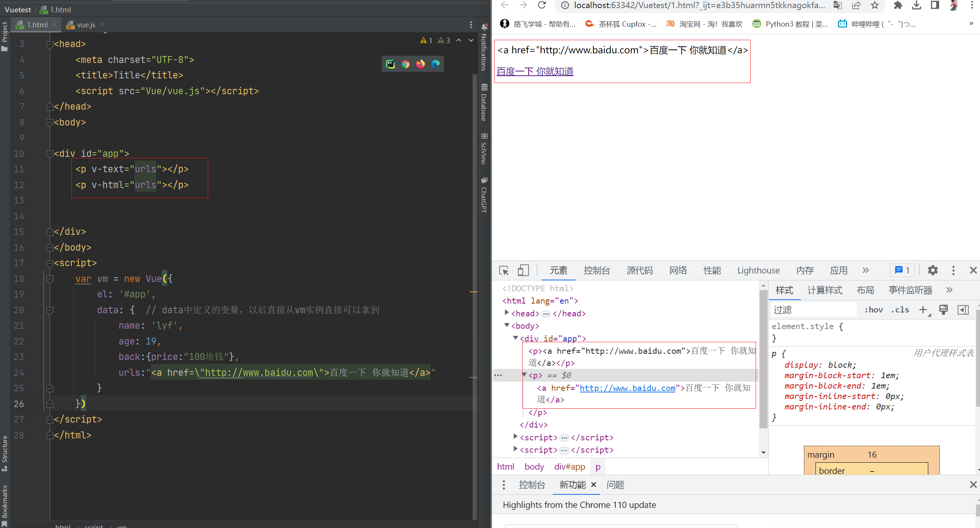Switch to the 控制台 DevTools tab
Image resolution: width=980 pixels, height=528 pixels.
pos(597,270)
